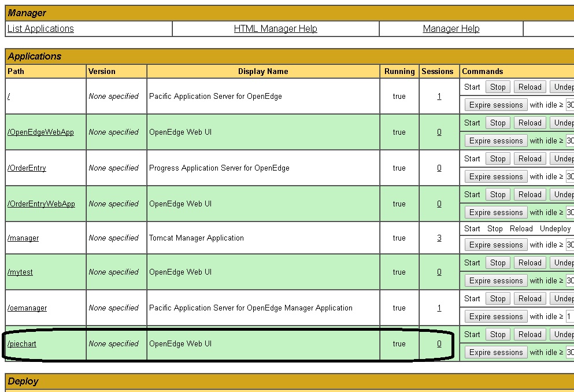Reload the /oemanager application
This screenshot has height=392, width=574.
(x=529, y=299)
